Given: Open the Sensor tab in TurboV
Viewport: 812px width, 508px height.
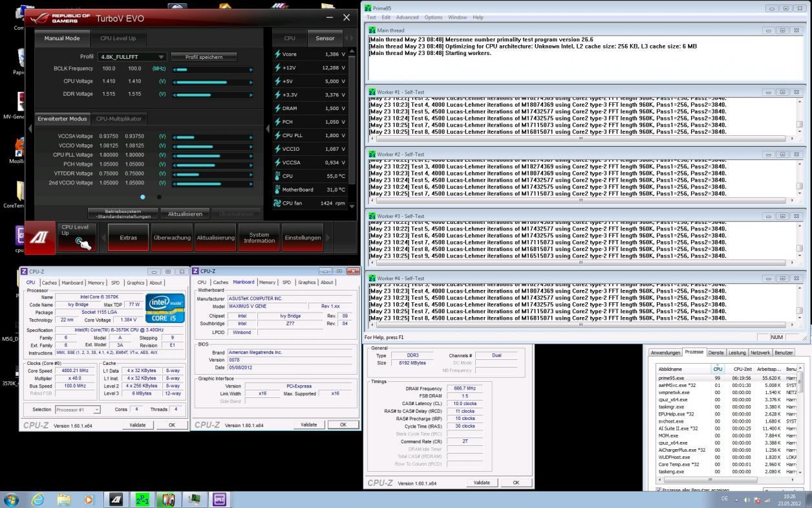Looking at the screenshot, I should [325, 38].
